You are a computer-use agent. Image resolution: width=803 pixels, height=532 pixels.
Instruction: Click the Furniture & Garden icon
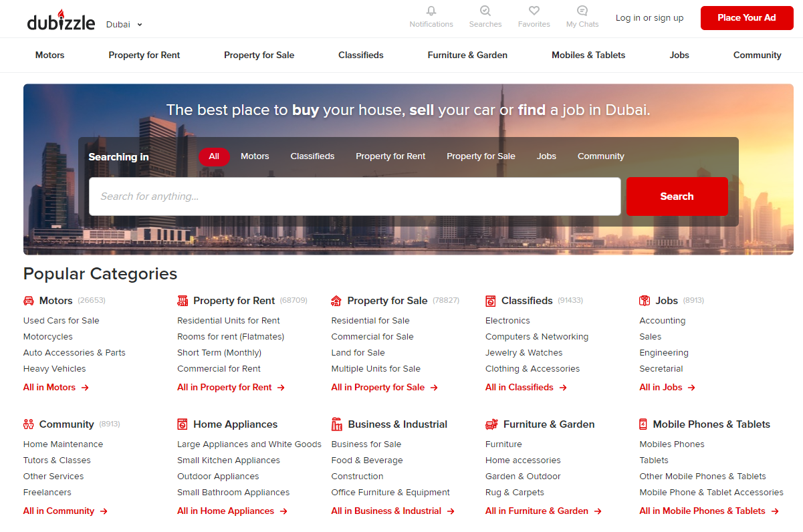(491, 424)
